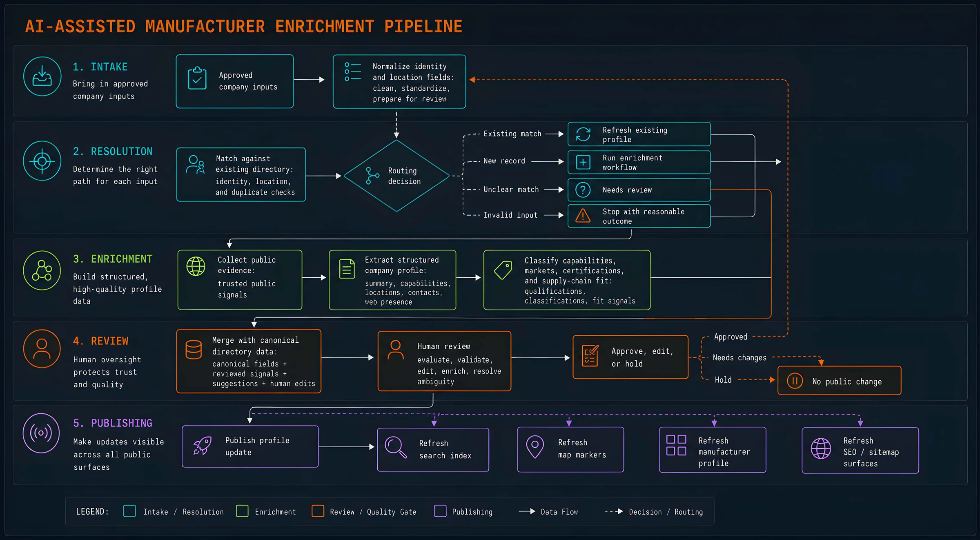Click the green Enrichment legend swatch
This screenshot has height=540, width=980.
pyautogui.click(x=242, y=511)
